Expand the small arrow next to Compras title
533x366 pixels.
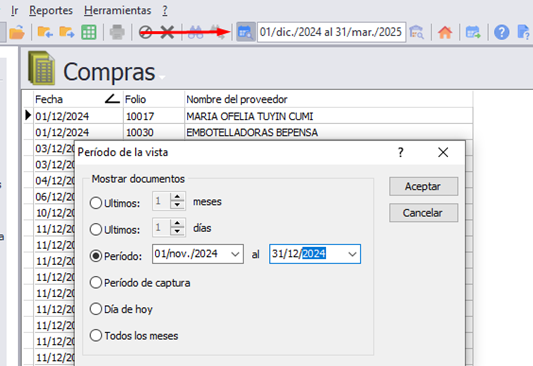tap(162, 77)
